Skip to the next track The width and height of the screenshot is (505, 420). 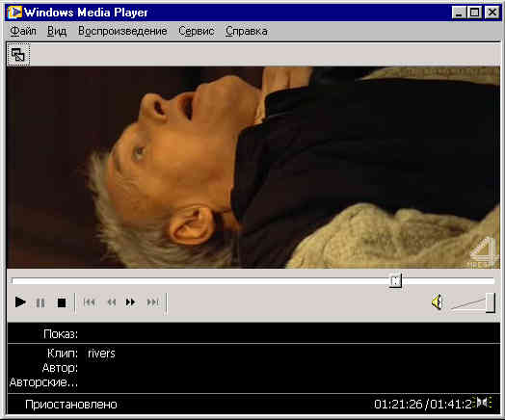click(152, 302)
